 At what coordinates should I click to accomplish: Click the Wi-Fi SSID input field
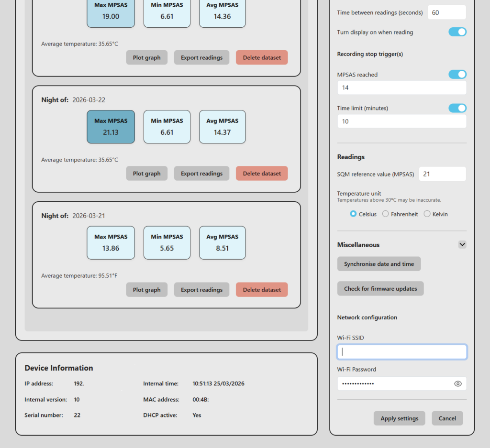[x=401, y=352]
